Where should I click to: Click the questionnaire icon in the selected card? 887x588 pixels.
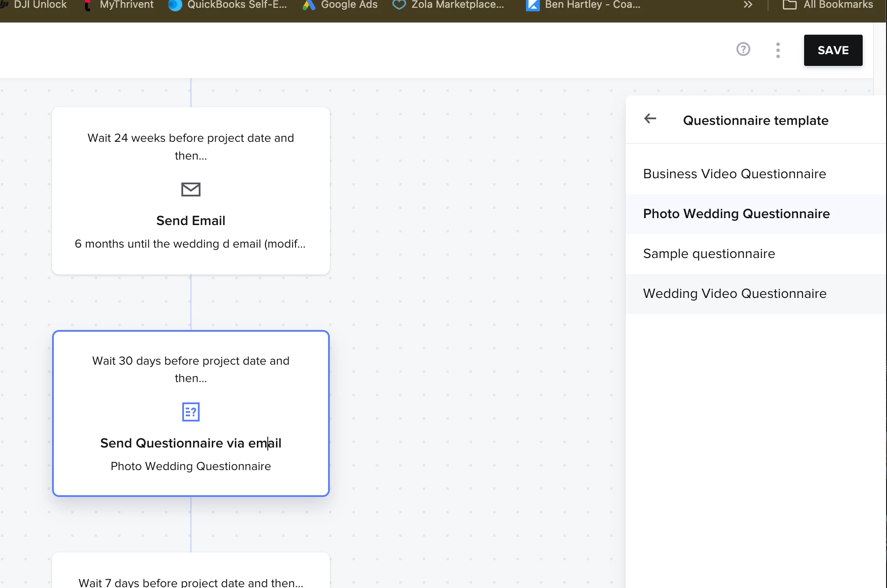[x=191, y=412]
